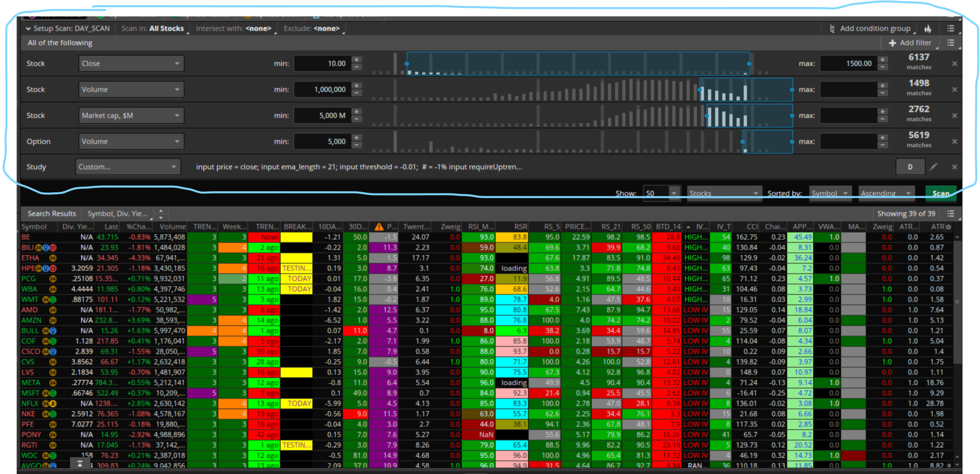980x474 pixels.
Task: Open the list menu icon next to Add filter
Action: (951, 43)
